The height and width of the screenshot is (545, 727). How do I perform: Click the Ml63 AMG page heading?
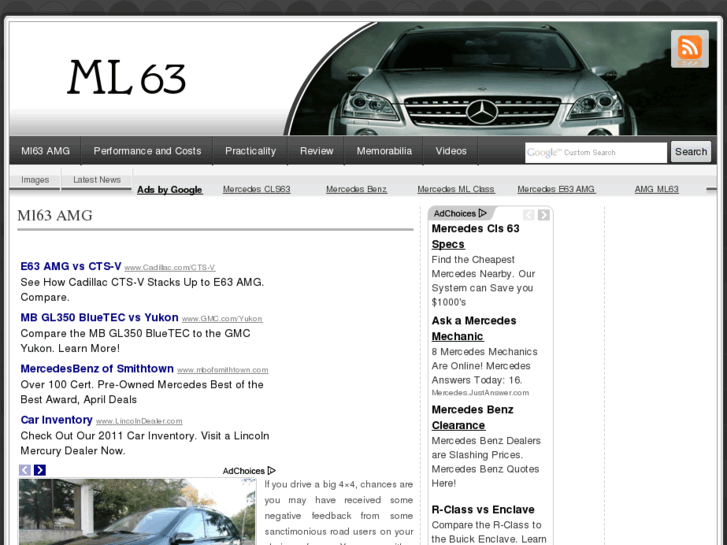55,216
